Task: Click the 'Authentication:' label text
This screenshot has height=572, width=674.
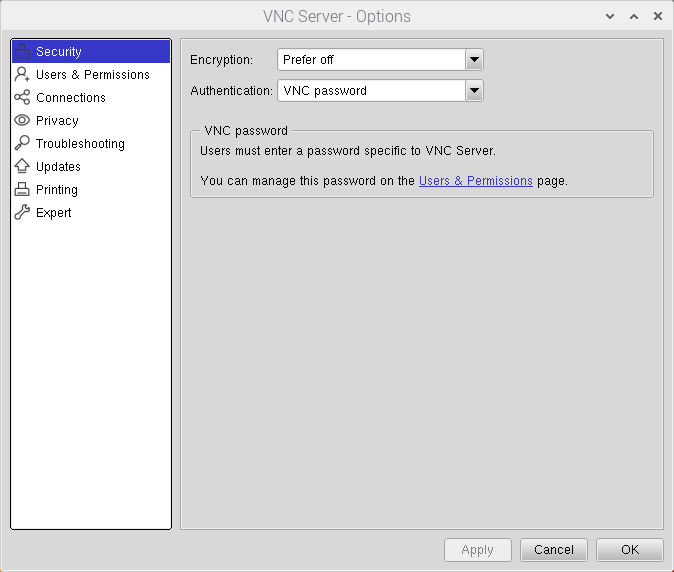Action: click(x=231, y=91)
